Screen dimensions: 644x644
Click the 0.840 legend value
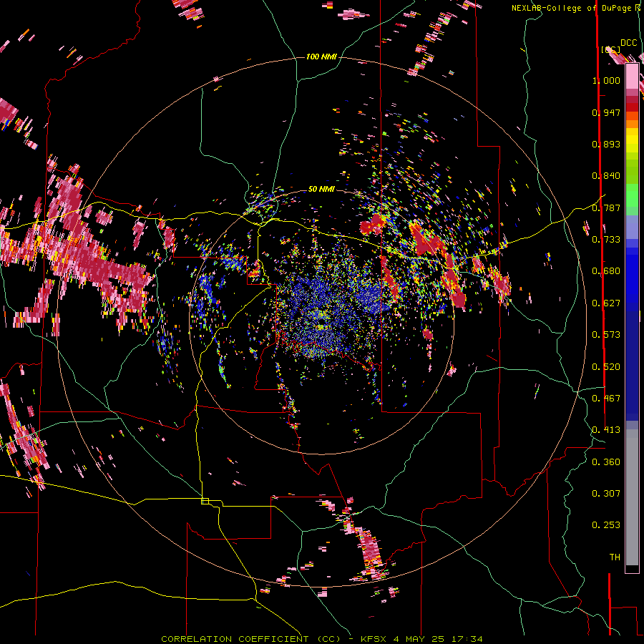coord(606,176)
